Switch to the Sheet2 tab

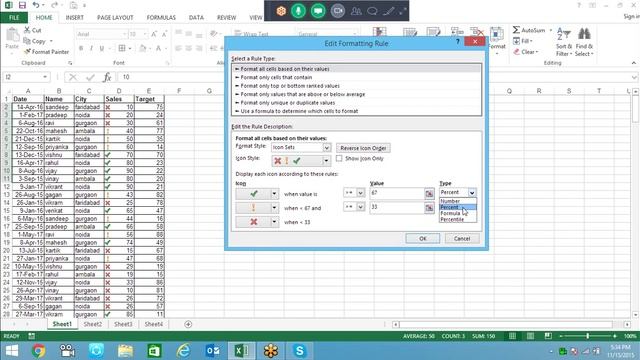point(93,324)
